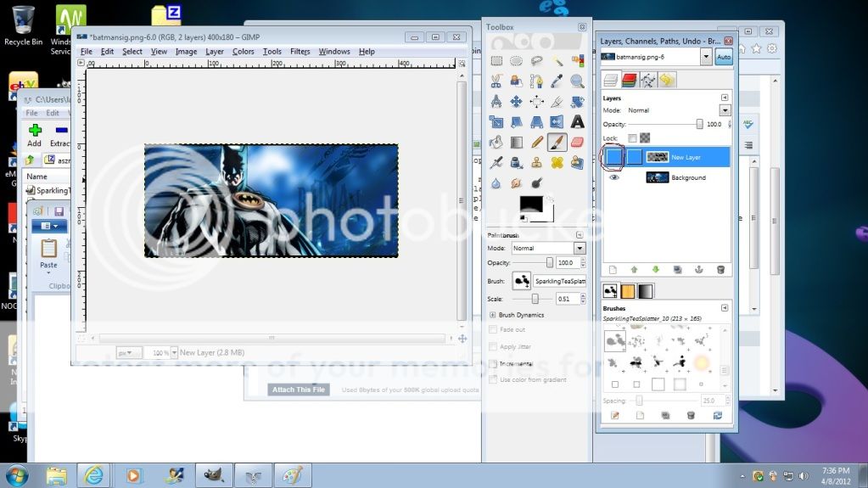Open the batmansig.png-6 image selector dropdown
868x488 pixels.
(706, 57)
